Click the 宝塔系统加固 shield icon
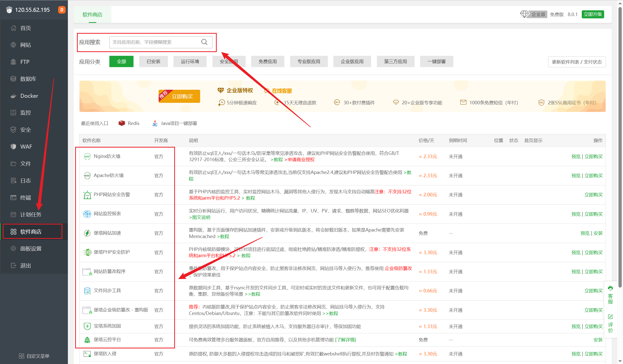Viewport: 623px width, 364px height. click(87, 326)
